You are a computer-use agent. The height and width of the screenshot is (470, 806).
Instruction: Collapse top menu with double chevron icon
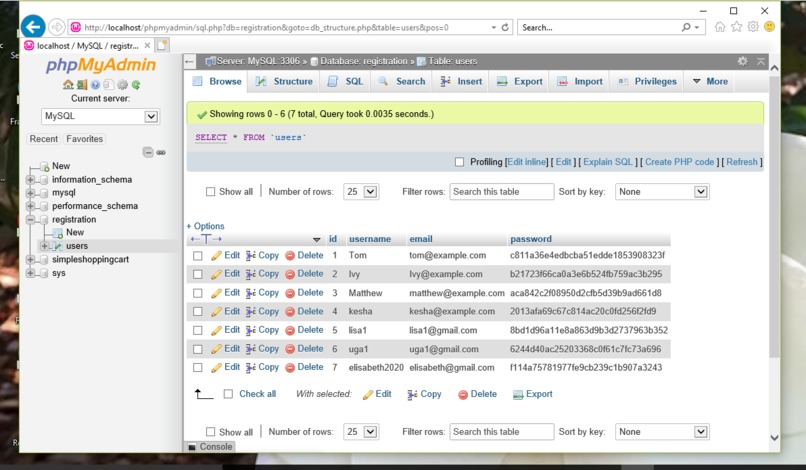[761, 61]
